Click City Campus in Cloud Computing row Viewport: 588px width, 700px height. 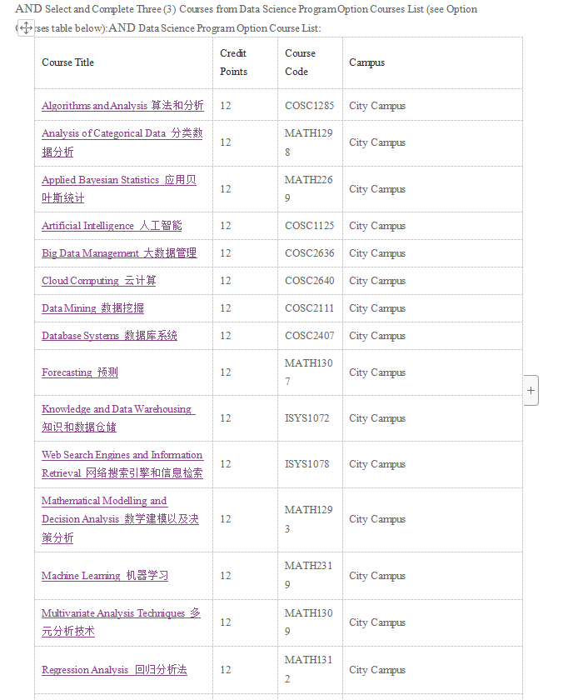[377, 281]
